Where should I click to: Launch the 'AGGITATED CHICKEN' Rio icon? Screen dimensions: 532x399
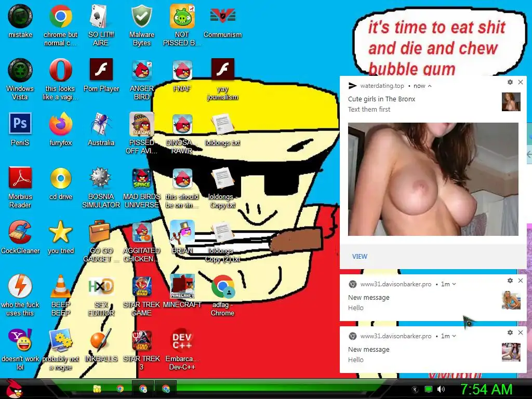[141, 241]
